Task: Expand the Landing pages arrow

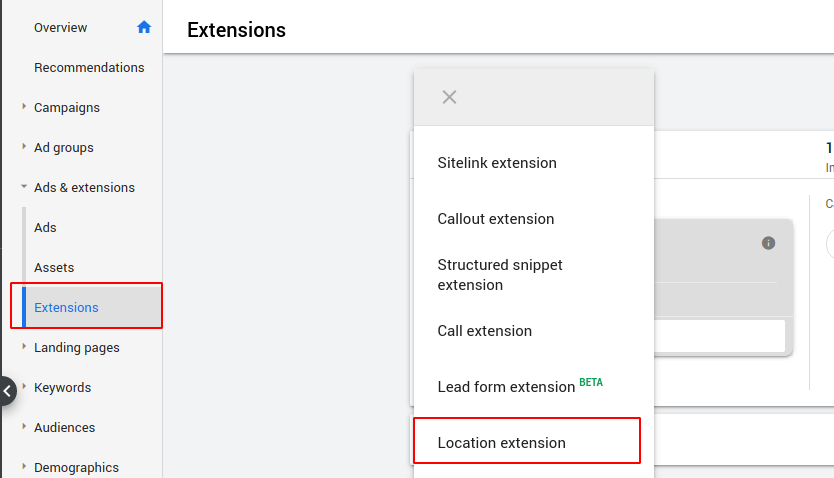Action: pos(24,346)
